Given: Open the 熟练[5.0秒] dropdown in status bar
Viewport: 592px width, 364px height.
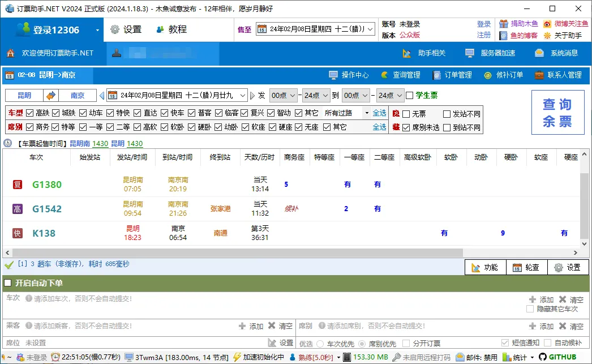Looking at the screenshot, I should click(x=338, y=357).
